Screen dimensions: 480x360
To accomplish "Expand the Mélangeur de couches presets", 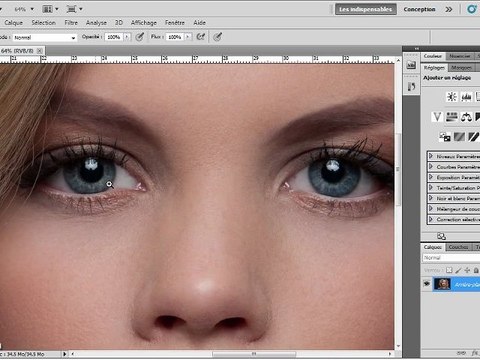I will click(430, 209).
